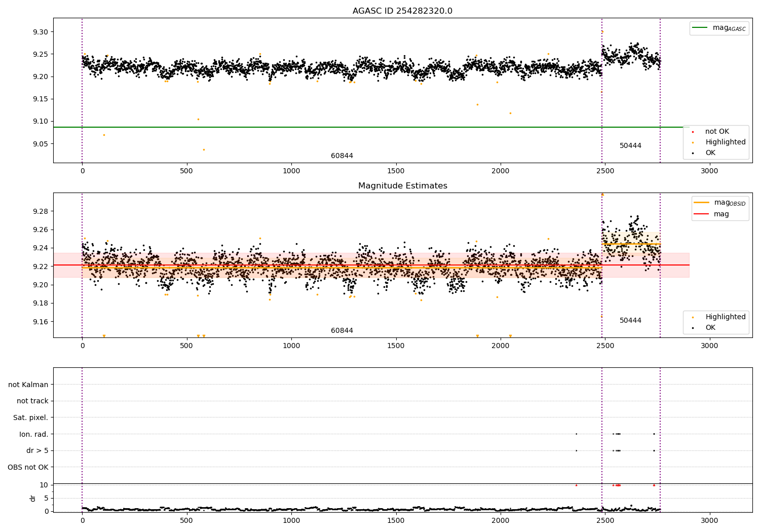
Task: Click the 9.30 y-axis tick in the top panel
Action: (x=40, y=32)
